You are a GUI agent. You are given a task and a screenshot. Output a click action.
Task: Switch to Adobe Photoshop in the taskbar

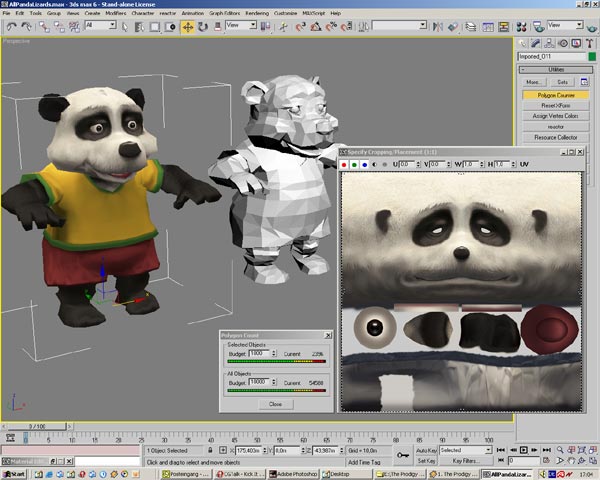click(293, 474)
